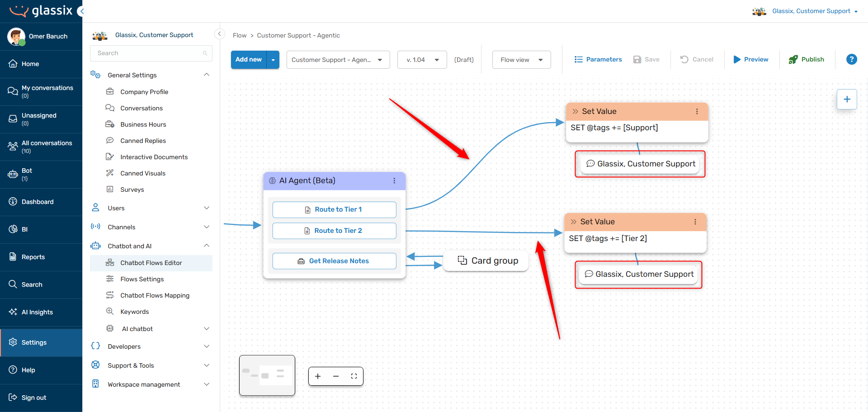Open All conversations
Viewport: 868px width, 412px height.
coord(41,147)
